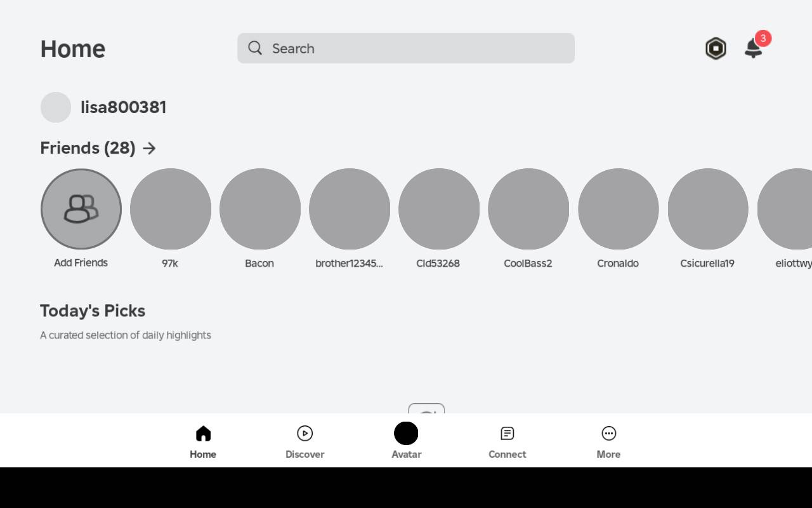Open CoolBass2's friend avatar
The height and width of the screenshot is (508, 812).
click(x=528, y=209)
